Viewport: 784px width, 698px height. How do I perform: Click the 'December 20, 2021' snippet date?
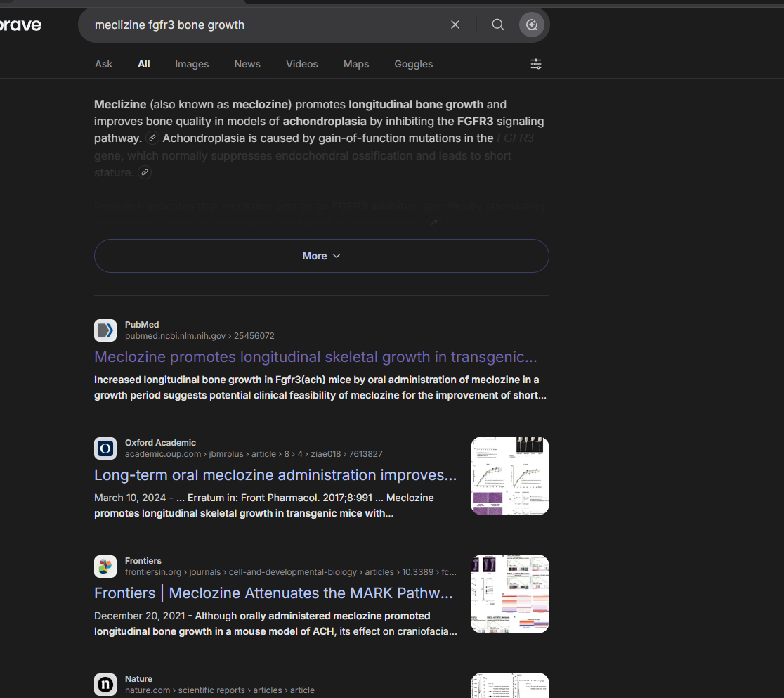coord(140,616)
